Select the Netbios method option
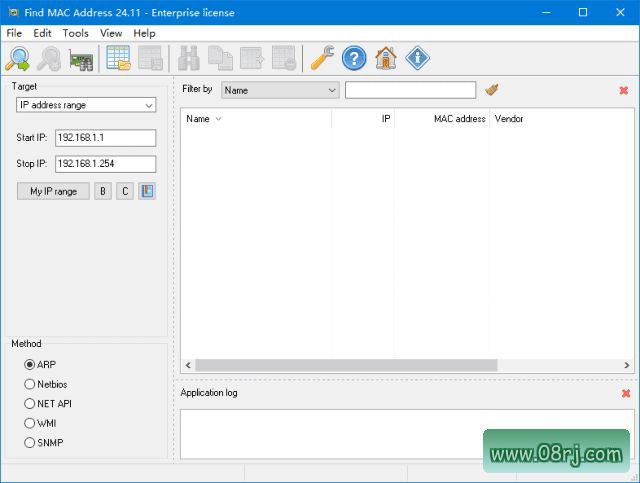 (30, 384)
